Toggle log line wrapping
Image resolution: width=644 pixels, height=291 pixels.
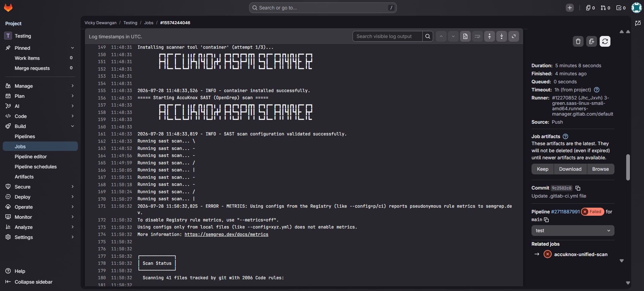477,36
